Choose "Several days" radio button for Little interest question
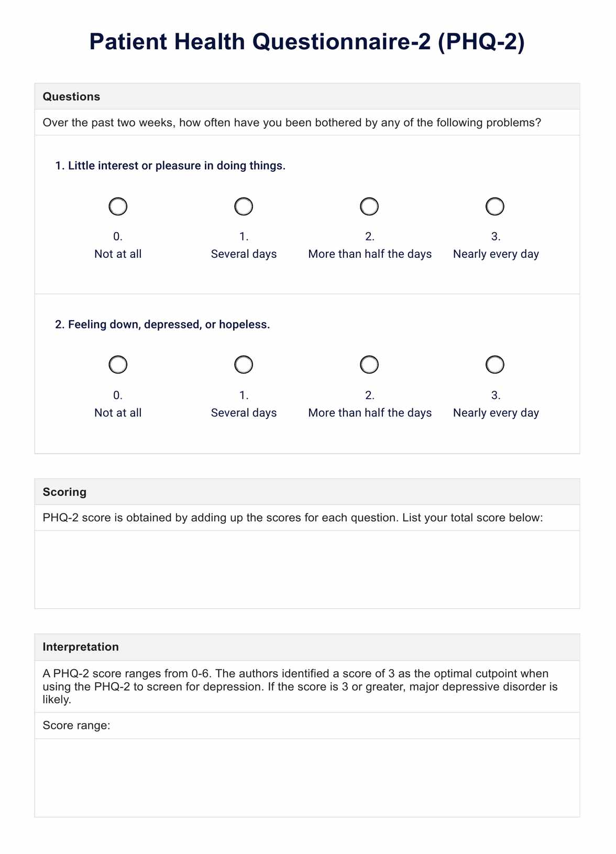The image size is (616, 854). (244, 206)
